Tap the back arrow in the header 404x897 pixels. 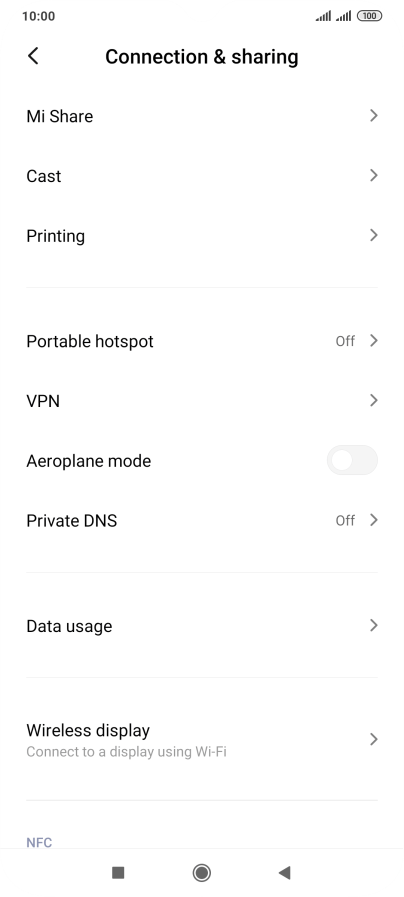[33, 56]
